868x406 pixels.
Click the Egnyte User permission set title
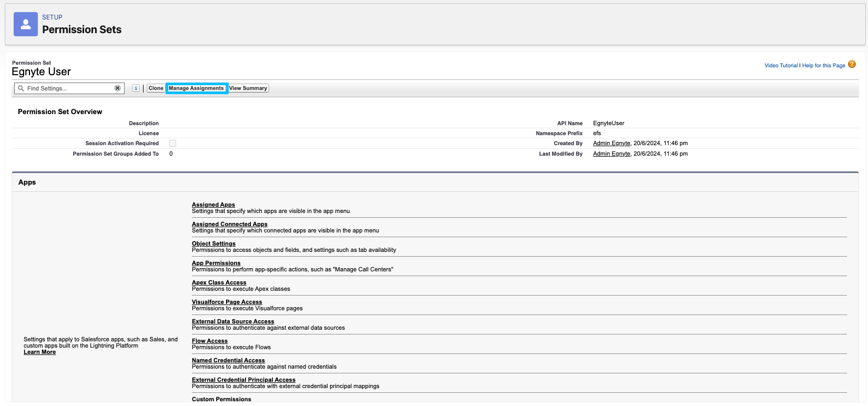(x=41, y=72)
